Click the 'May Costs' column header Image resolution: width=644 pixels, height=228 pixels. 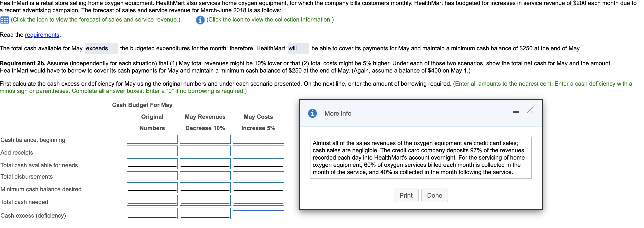(x=258, y=117)
